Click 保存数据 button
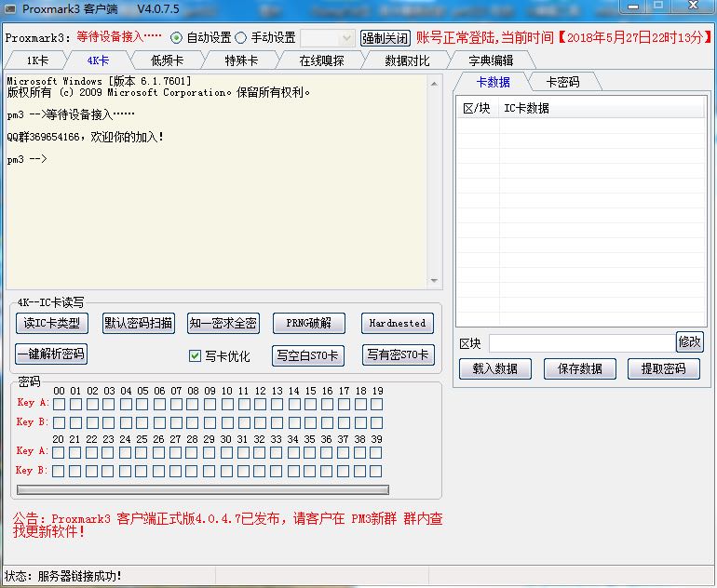717x588 pixels. tap(580, 368)
